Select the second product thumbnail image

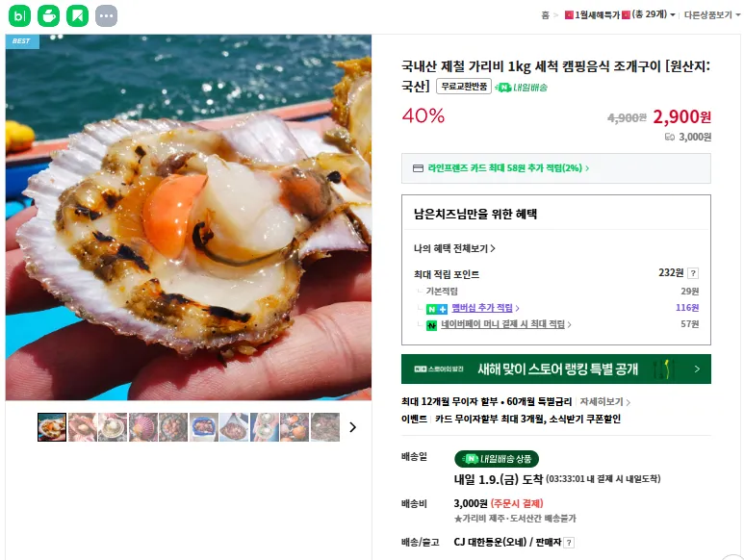pos(82,427)
